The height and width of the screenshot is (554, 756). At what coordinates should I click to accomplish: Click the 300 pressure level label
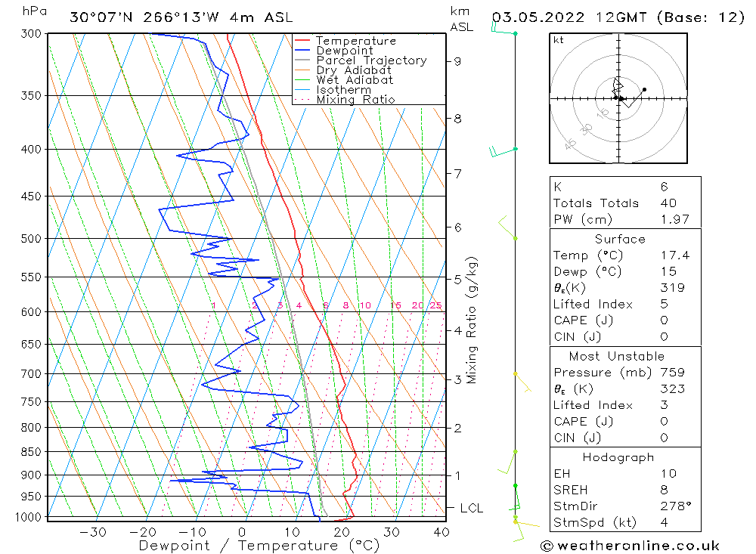tap(31, 34)
